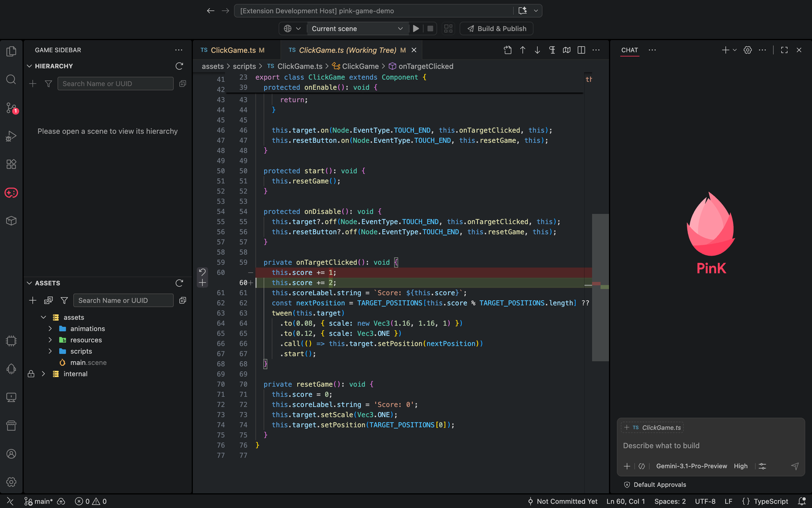Viewport: 812px width, 508px height.
Task: Open notifications bell in the status bar
Action: (802, 501)
